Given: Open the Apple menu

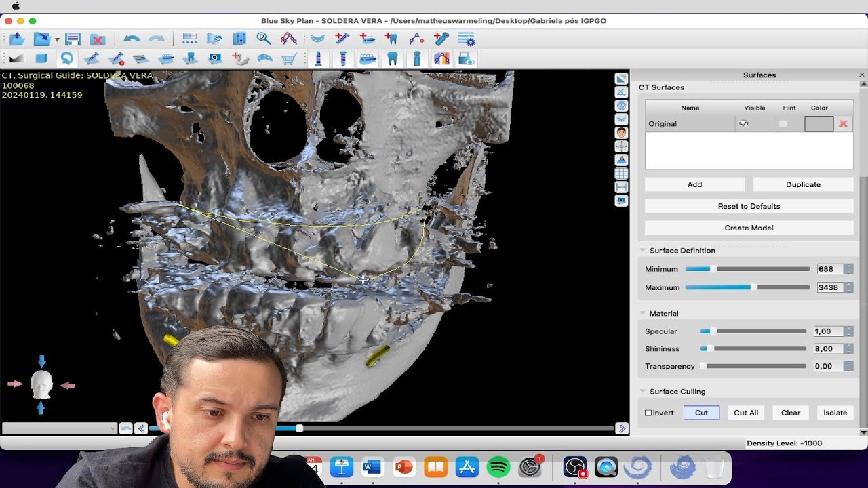Looking at the screenshot, I should tap(16, 6).
